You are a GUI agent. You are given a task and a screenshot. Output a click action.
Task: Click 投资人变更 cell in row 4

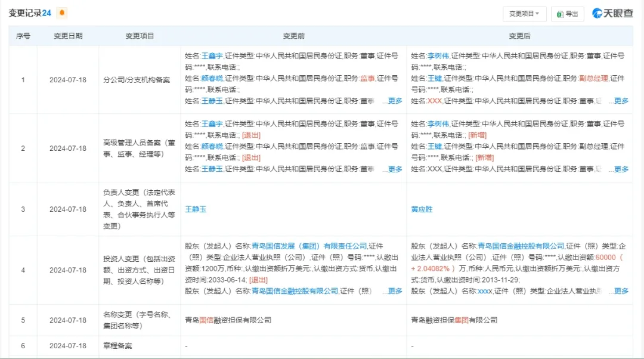[x=139, y=270]
